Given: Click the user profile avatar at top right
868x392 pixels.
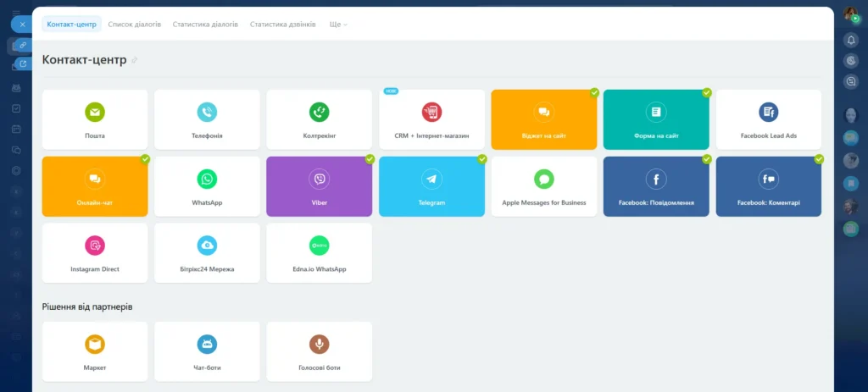Looking at the screenshot, I should pos(851,14).
